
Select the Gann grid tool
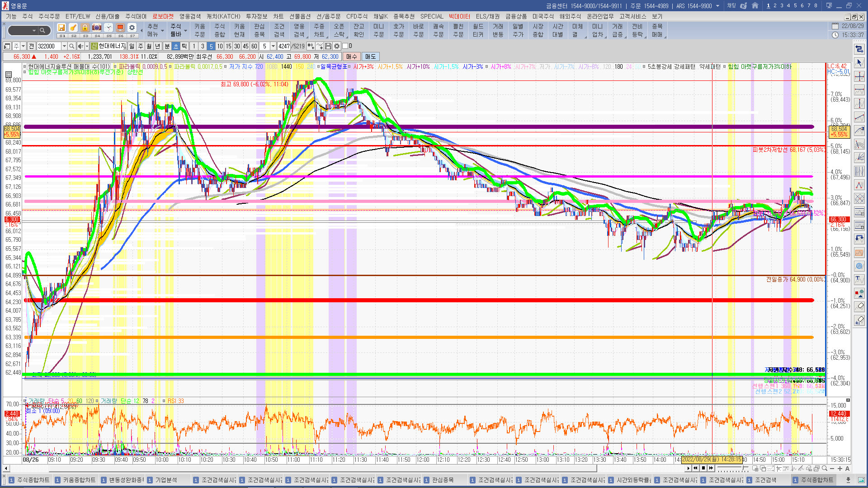tap(859, 198)
